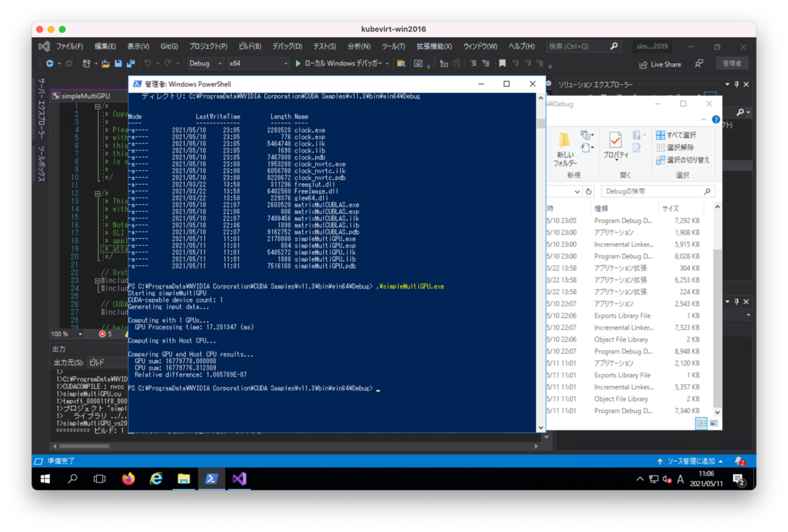Click the Explorer help icon
The height and width of the screenshot is (532, 788).
(x=716, y=120)
